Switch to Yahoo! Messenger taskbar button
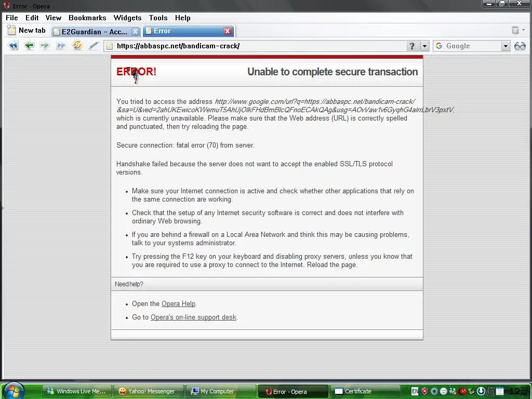Viewport: 532px width, 399px height. (x=148, y=391)
